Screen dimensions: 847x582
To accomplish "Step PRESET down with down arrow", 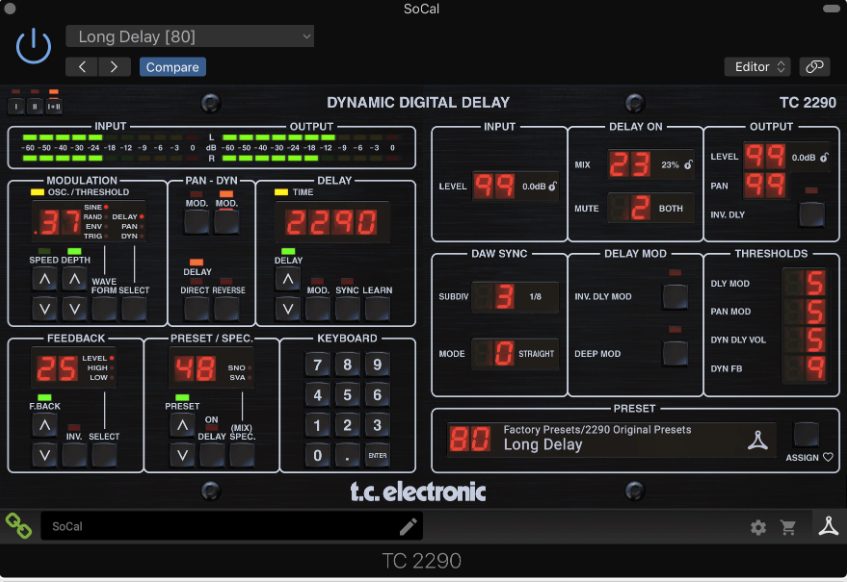I will [183, 455].
